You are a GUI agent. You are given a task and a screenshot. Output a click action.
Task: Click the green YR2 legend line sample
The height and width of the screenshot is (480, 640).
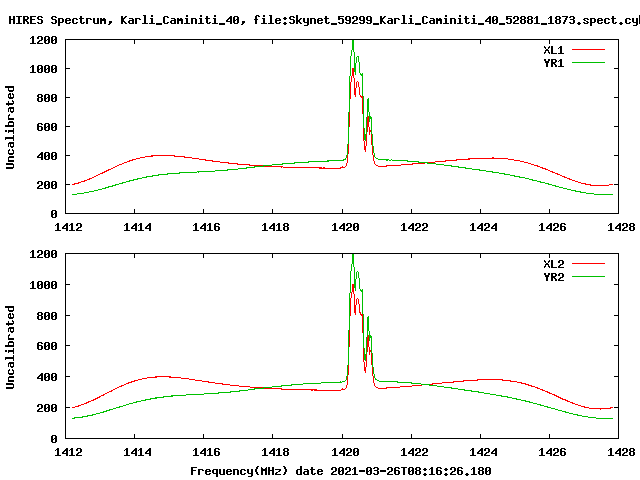pyautogui.click(x=588, y=277)
